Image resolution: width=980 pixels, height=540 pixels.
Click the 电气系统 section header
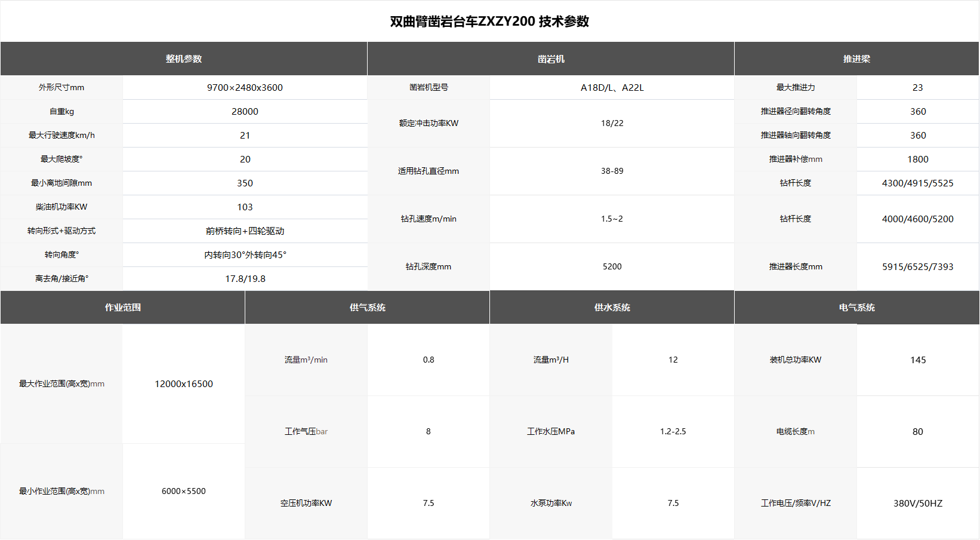pos(856,307)
